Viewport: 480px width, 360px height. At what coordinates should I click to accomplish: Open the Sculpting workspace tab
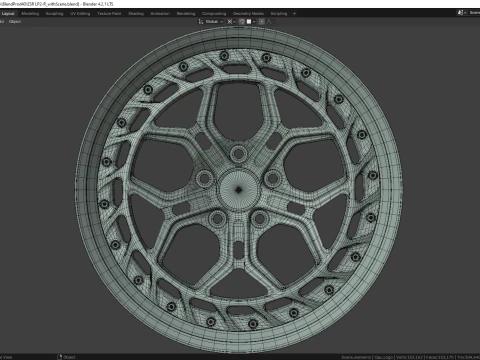54,14
